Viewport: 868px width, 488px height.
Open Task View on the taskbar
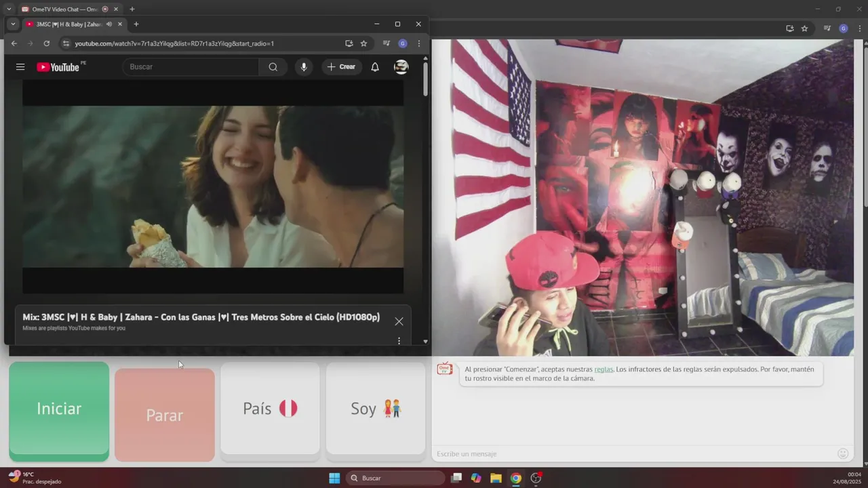click(456, 478)
